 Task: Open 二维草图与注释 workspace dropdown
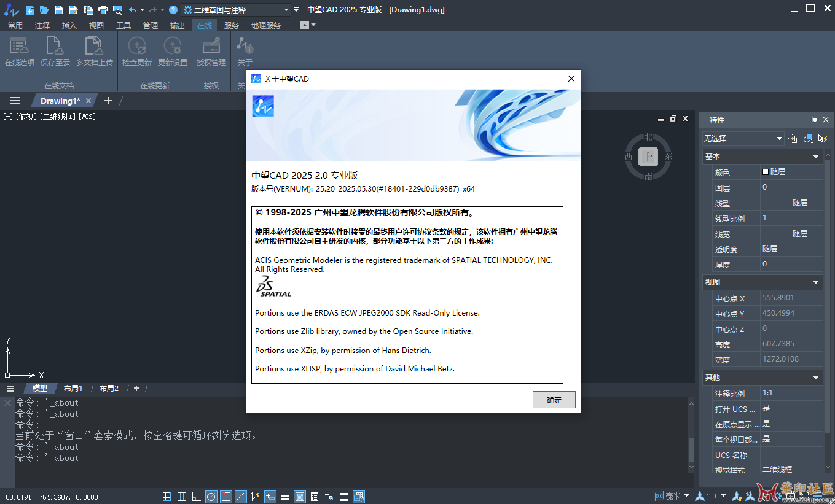tap(236, 10)
